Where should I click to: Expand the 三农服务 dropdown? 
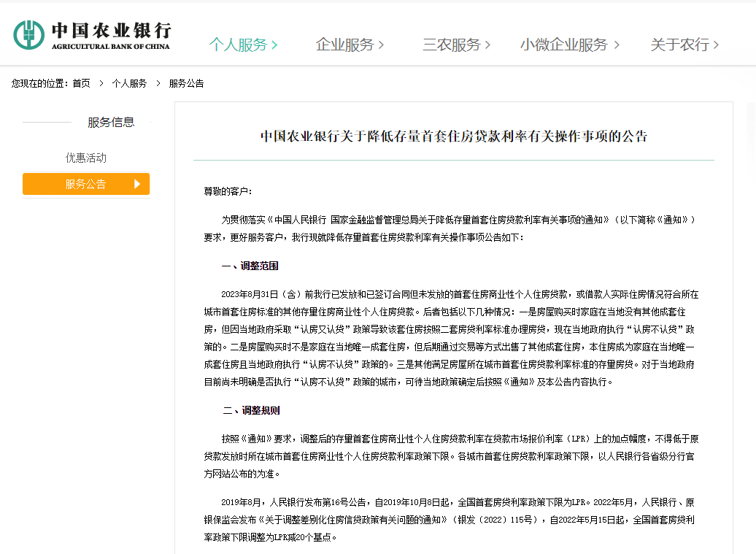[x=455, y=45]
